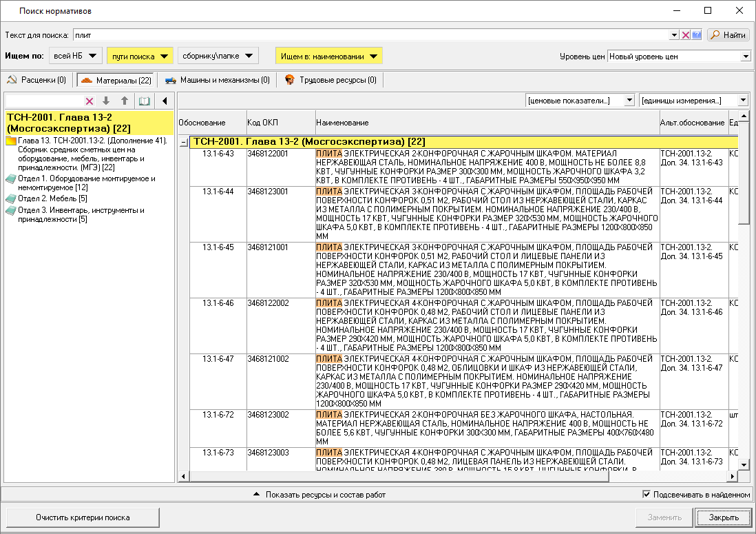Clear the search text with the red X

click(x=686, y=35)
